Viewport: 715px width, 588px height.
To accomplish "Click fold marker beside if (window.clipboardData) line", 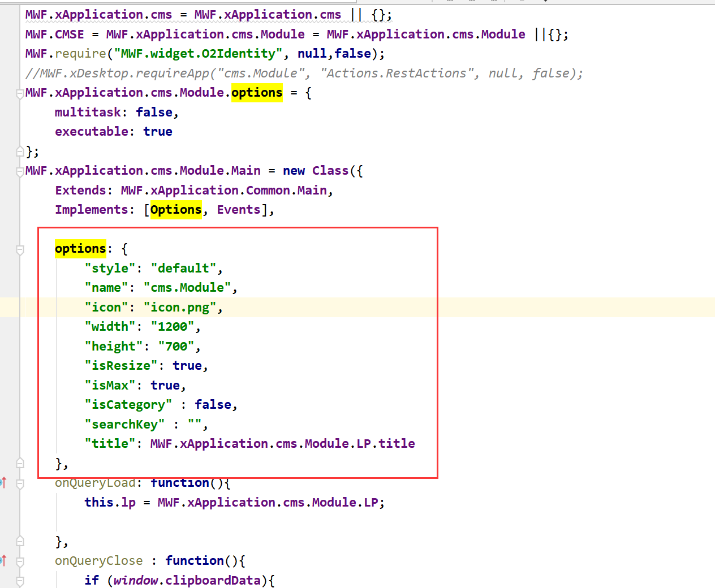I will click(20, 581).
